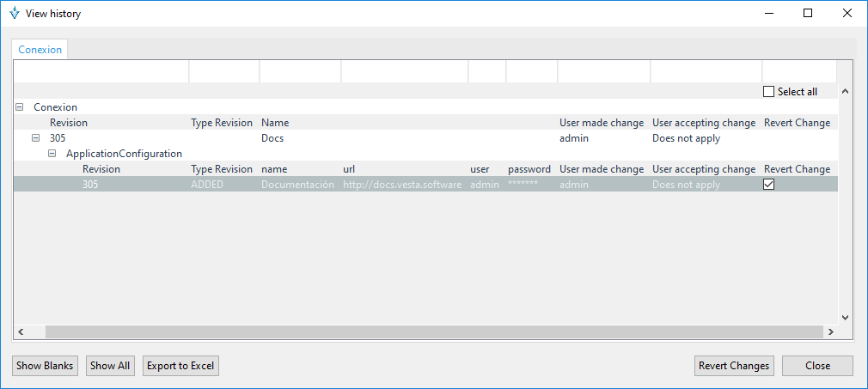Click the vertical scrollbar down arrow

point(844,317)
